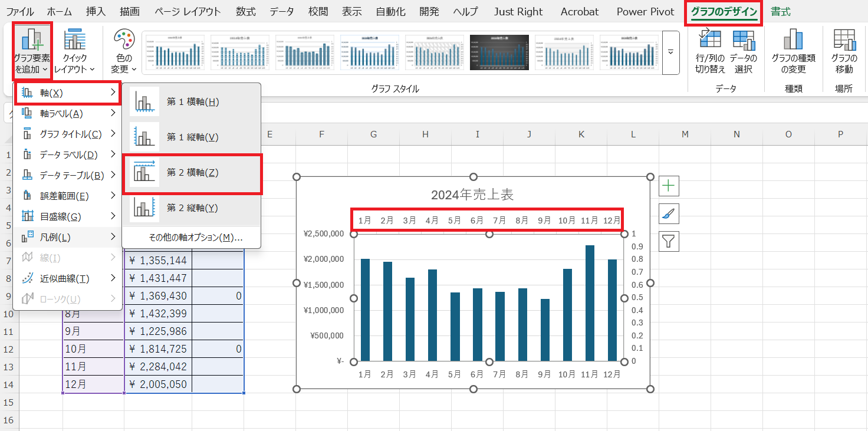Expand the chart styles gallery
Viewport: 868px width, 431px height.
coord(670,52)
